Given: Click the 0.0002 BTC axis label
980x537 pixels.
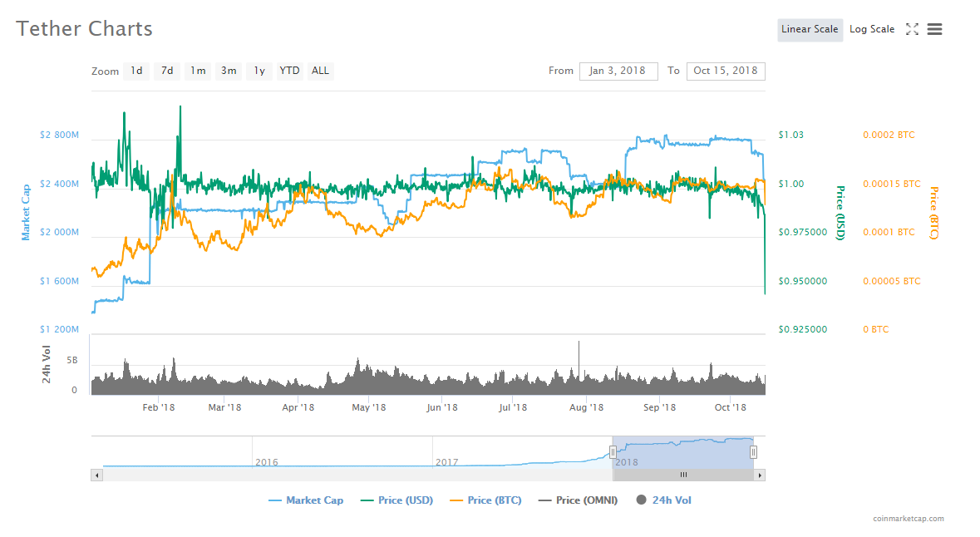Looking at the screenshot, I should (889, 135).
